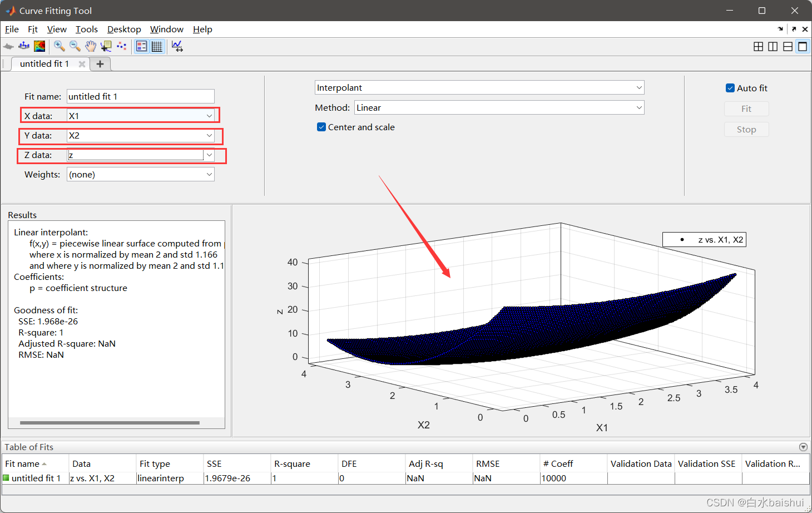Toggle the Center and scale checkbox

[321, 127]
